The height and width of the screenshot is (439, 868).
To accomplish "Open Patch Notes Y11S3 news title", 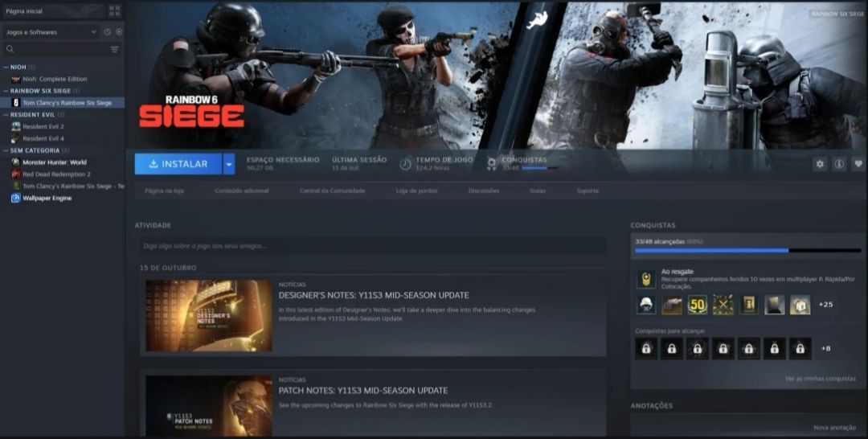I will coord(363,390).
